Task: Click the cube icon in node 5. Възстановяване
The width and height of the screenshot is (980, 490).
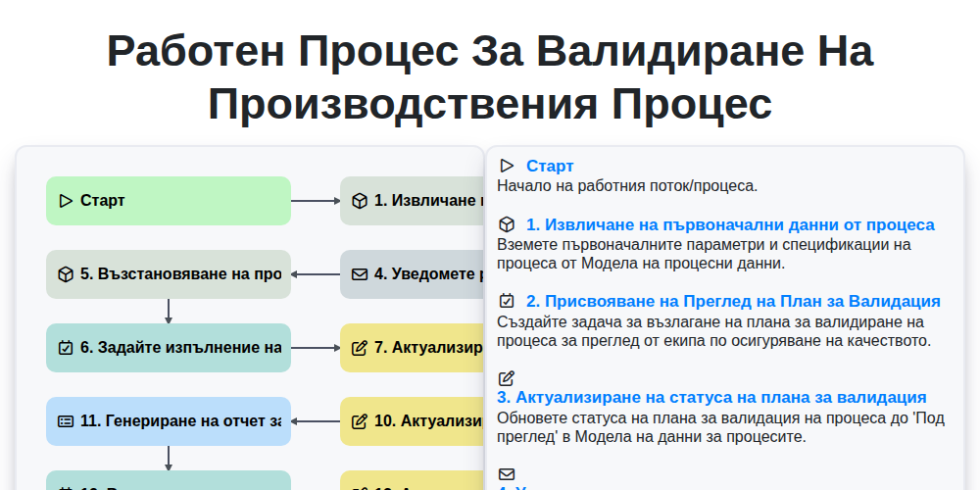Action: coord(66,274)
